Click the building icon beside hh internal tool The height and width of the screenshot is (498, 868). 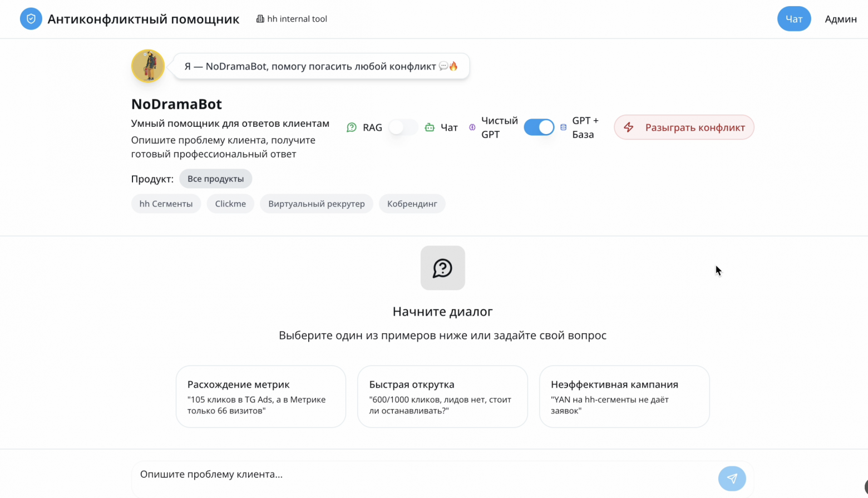point(260,19)
